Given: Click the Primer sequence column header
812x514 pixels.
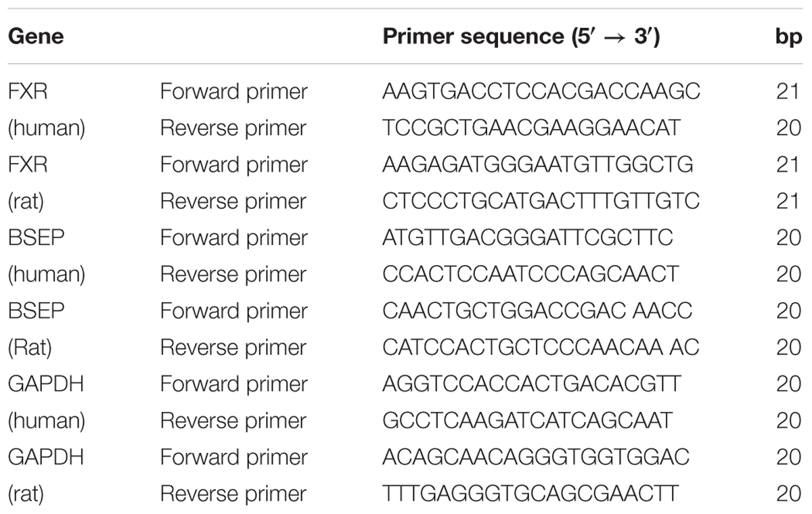Looking at the screenshot, I should click(521, 36).
